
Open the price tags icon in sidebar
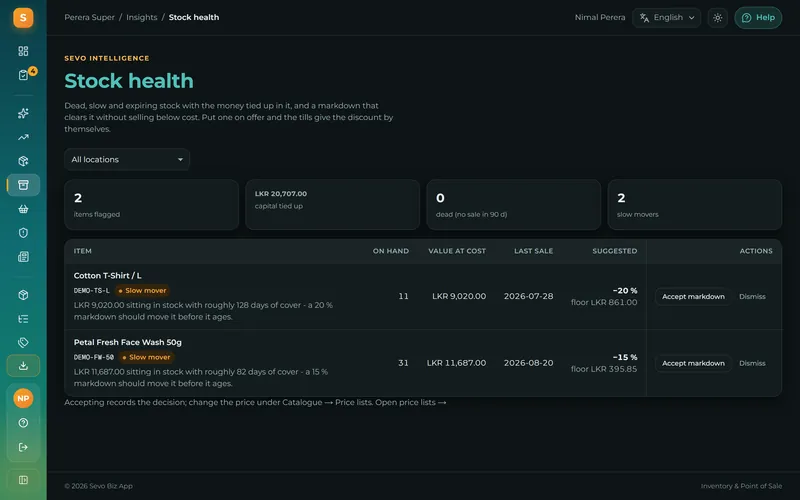pyautogui.click(x=23, y=342)
